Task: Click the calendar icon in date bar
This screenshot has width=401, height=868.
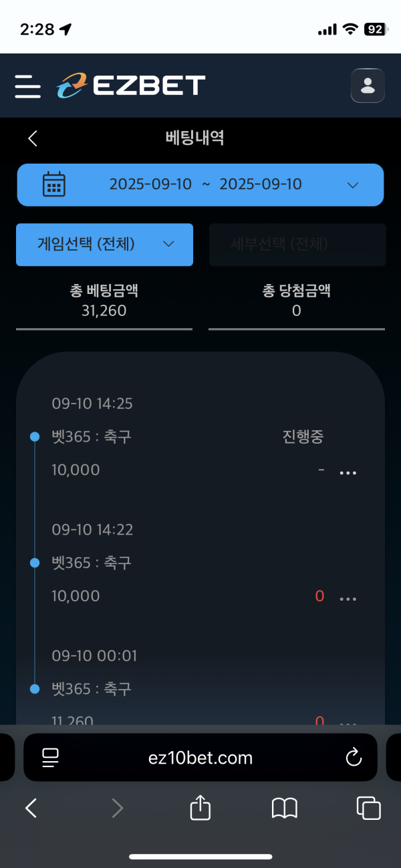Action: 54,184
